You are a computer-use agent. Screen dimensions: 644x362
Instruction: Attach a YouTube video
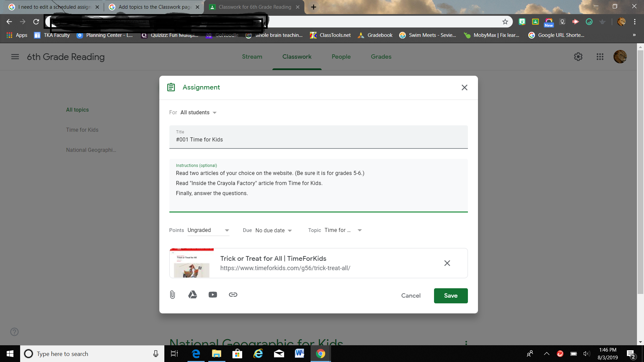tap(213, 295)
